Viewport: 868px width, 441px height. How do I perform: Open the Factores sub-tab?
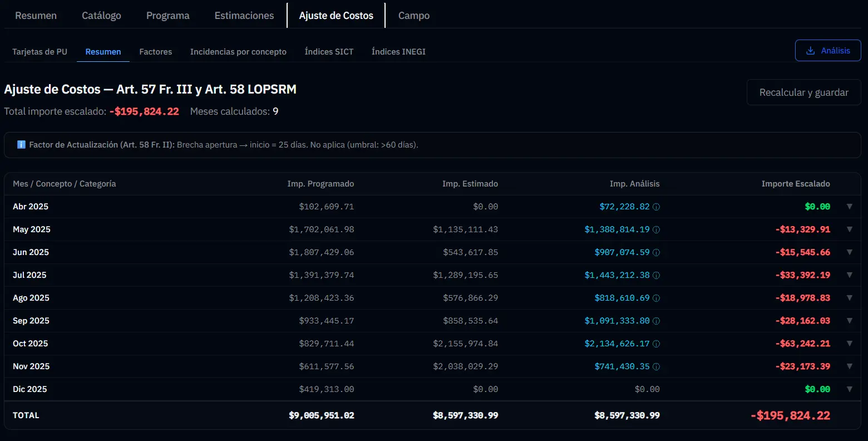pos(155,52)
